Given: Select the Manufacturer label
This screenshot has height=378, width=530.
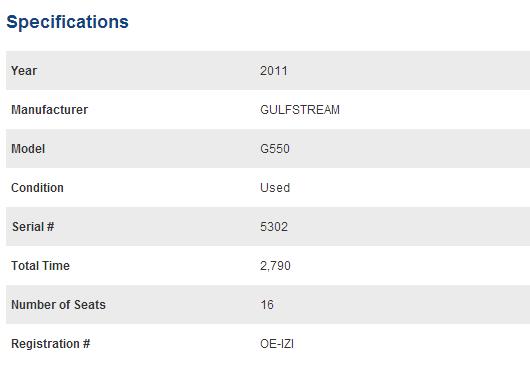Looking at the screenshot, I should click(x=49, y=110).
